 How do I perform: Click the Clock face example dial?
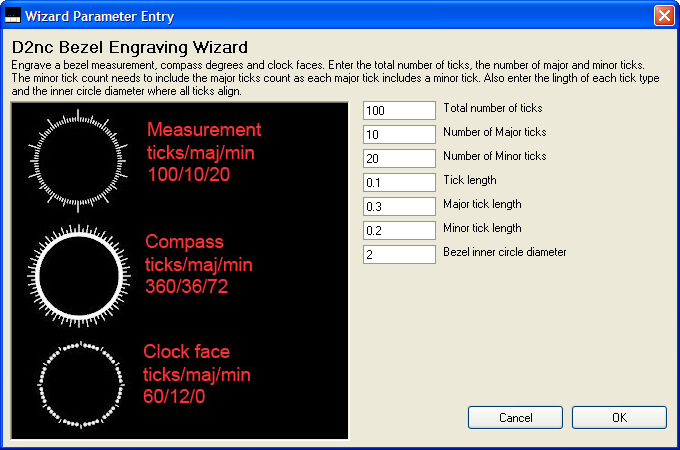(81, 385)
